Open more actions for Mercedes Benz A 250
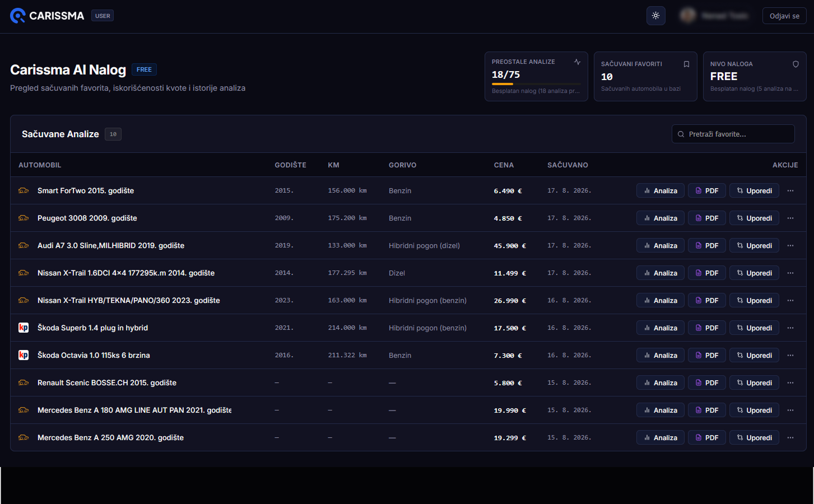The image size is (814, 504). 790,438
